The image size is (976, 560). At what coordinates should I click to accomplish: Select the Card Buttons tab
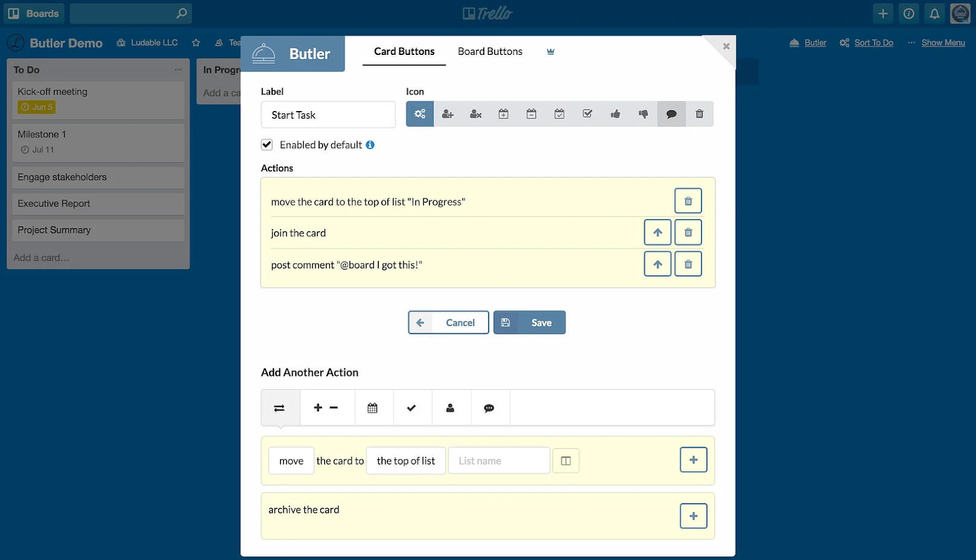404,51
